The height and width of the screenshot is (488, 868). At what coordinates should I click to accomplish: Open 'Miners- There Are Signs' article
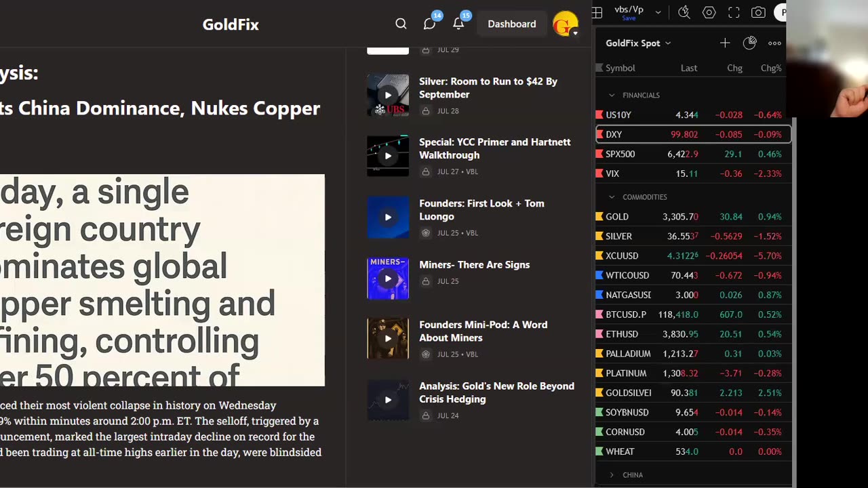475,264
